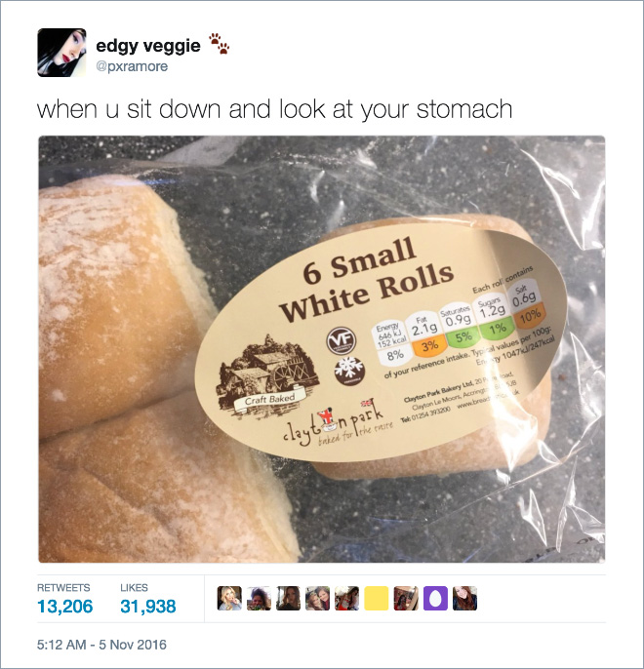
Task: Open the @pxramore handle link
Action: pyautogui.click(x=132, y=66)
